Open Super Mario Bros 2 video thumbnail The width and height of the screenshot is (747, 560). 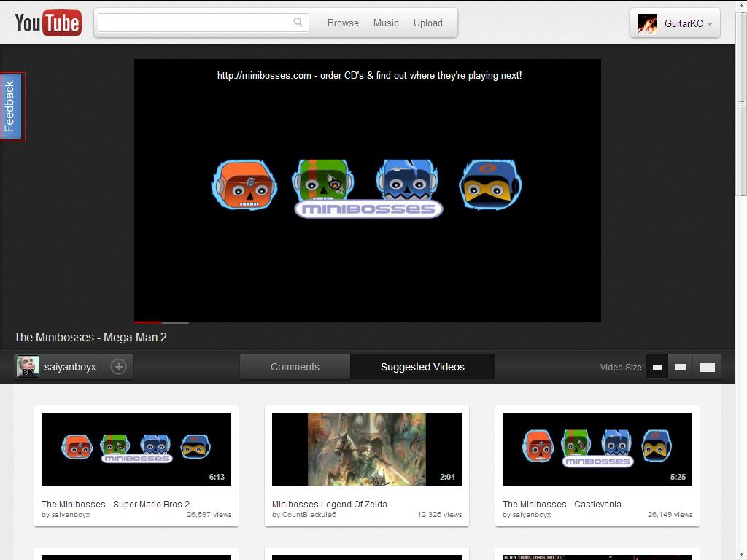pos(136,449)
